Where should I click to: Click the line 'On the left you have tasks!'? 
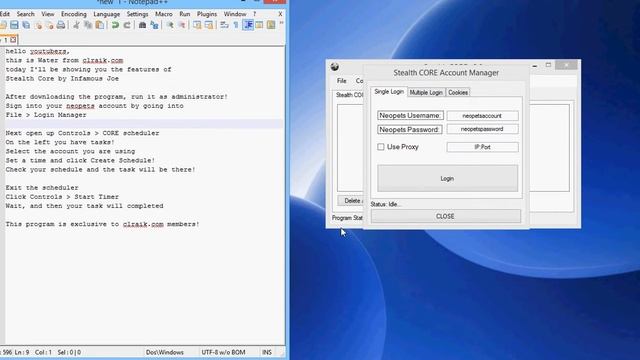(60, 142)
